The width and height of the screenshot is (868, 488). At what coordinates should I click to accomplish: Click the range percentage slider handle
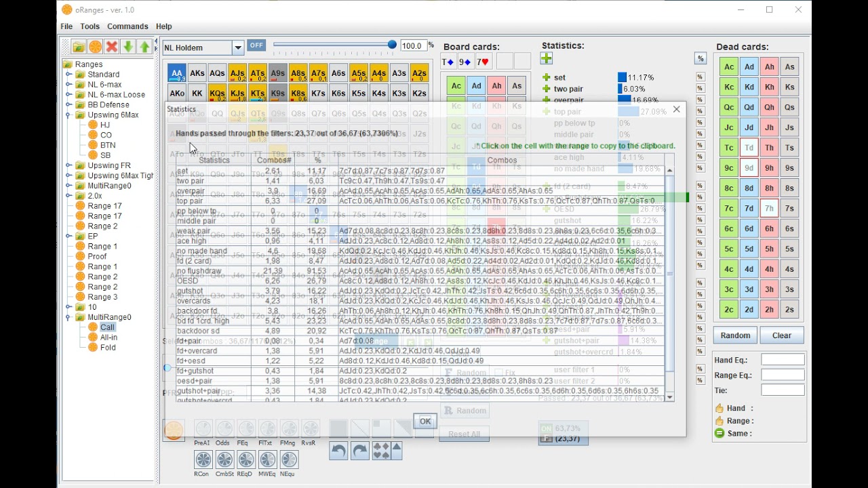[392, 45]
